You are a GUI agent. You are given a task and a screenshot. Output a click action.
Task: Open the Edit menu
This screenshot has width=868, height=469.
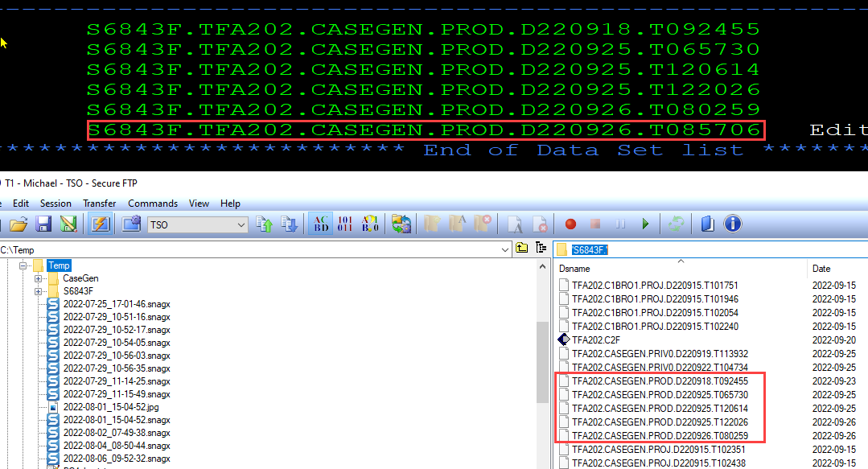21,204
